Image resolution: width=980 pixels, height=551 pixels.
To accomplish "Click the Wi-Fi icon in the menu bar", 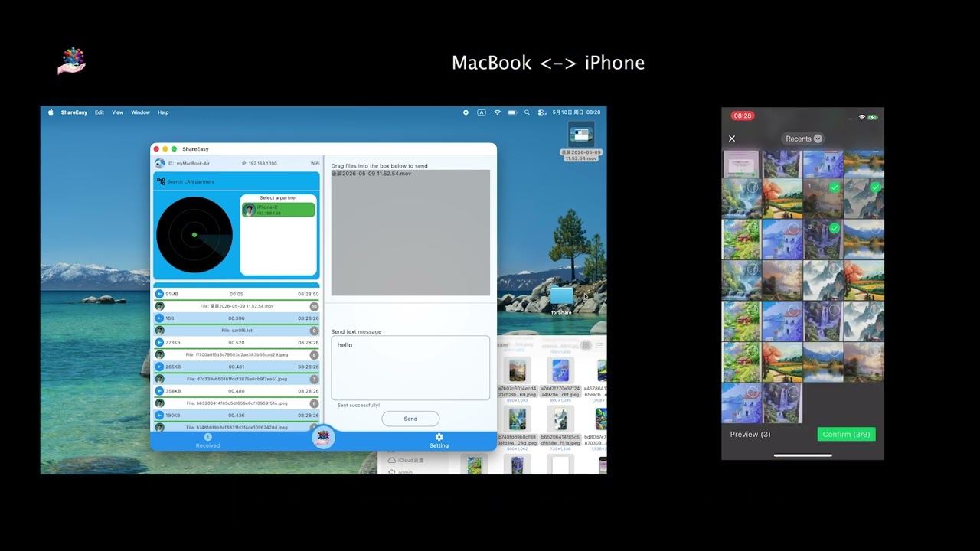I will (497, 112).
